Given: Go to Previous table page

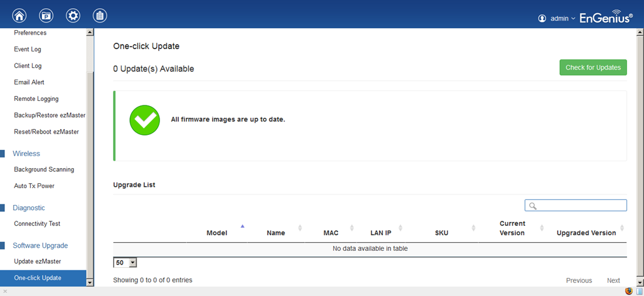Looking at the screenshot, I should tap(579, 280).
